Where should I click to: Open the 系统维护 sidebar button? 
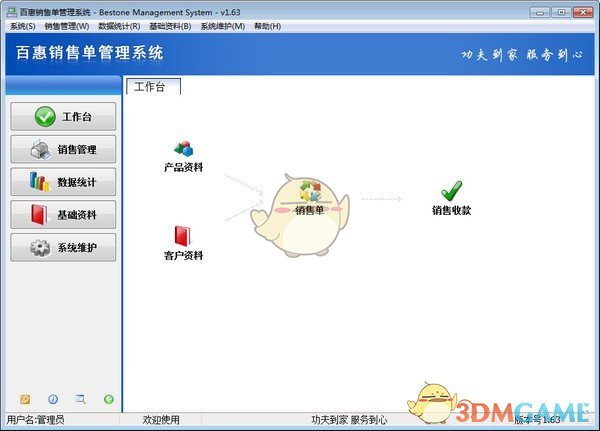(x=63, y=248)
